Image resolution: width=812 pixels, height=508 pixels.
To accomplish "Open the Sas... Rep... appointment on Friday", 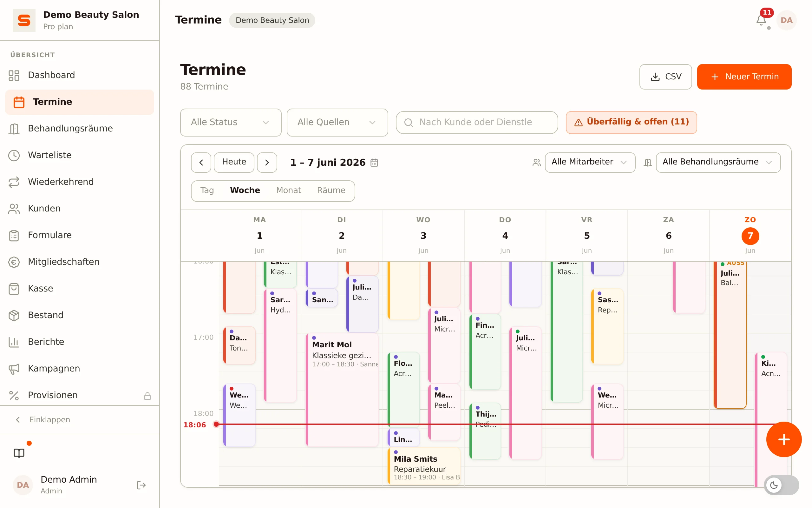I will point(607,327).
